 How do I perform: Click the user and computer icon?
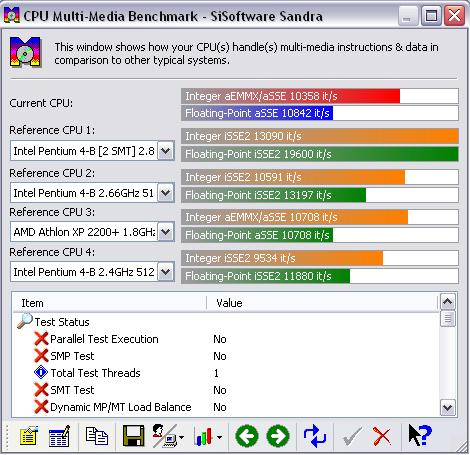click(164, 436)
